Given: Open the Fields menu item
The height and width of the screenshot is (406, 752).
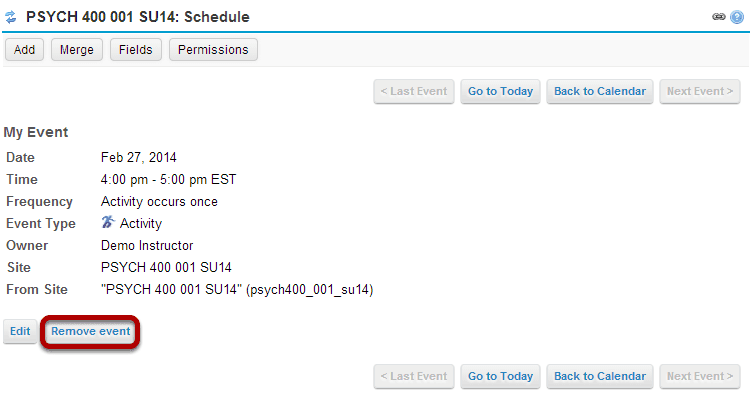Looking at the screenshot, I should click(136, 50).
